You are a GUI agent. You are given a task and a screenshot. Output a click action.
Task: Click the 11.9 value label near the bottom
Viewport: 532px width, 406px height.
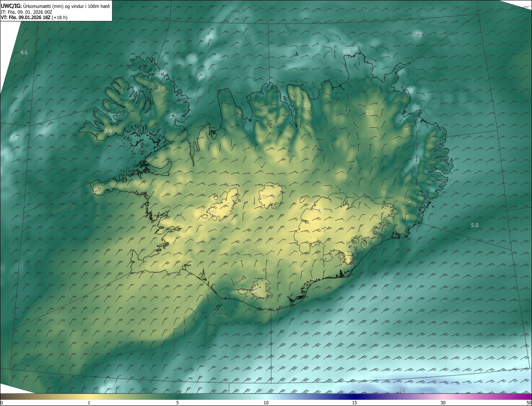pos(403,391)
